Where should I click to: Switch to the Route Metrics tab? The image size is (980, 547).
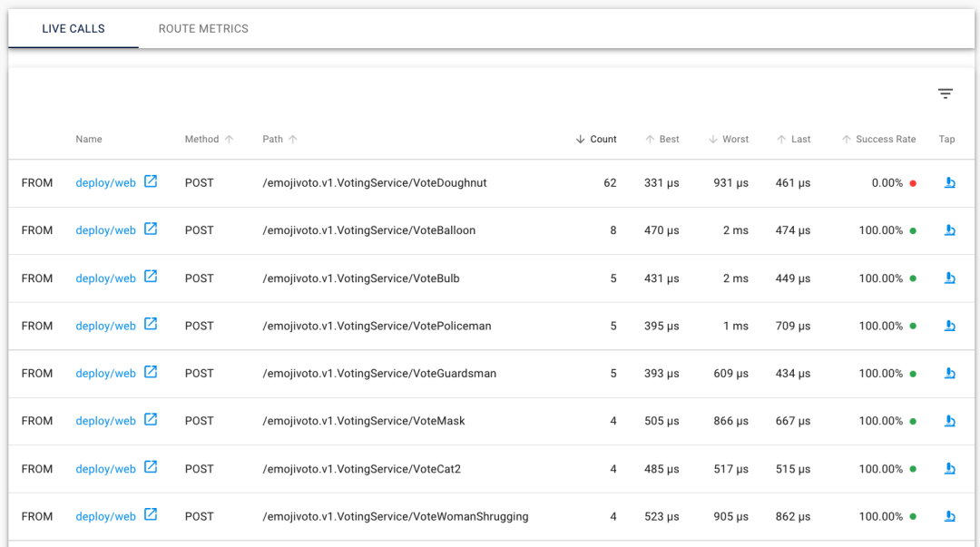[203, 29]
